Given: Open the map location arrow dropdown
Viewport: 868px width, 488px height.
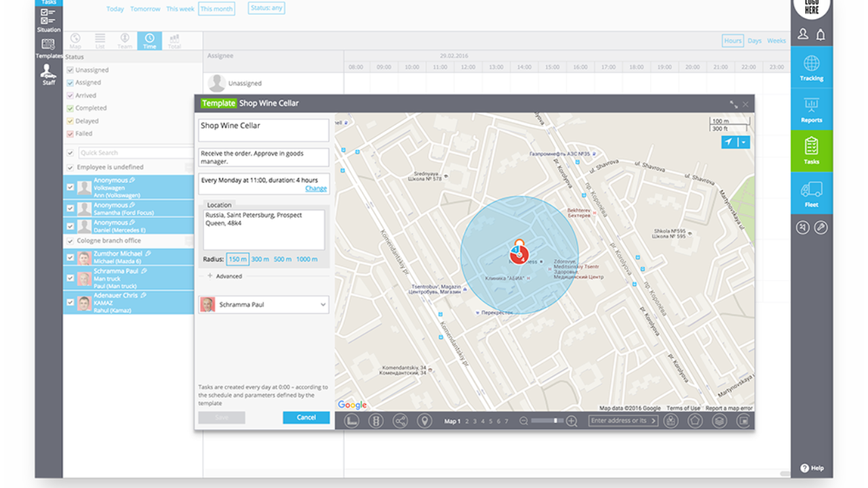Looking at the screenshot, I should click(x=744, y=142).
